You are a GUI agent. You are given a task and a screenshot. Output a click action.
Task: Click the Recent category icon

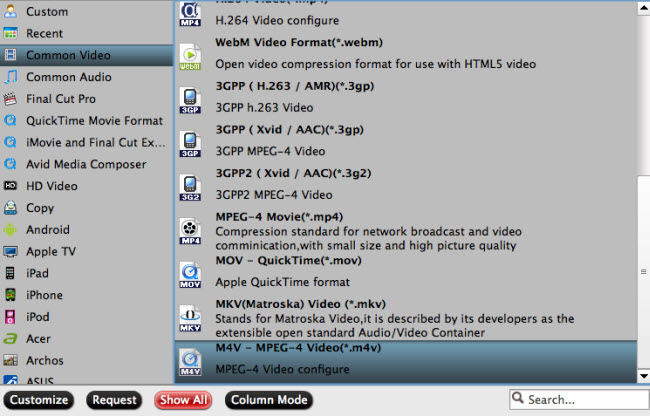click(10, 33)
